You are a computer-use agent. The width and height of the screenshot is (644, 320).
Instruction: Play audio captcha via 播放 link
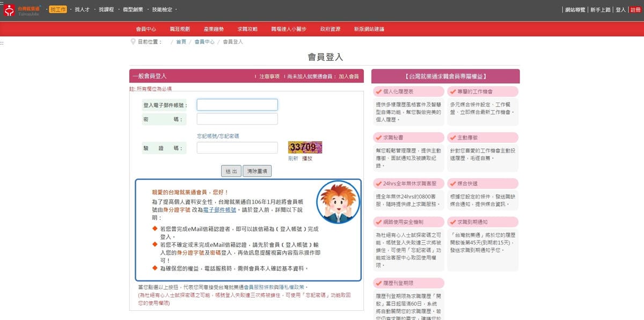[307, 158]
